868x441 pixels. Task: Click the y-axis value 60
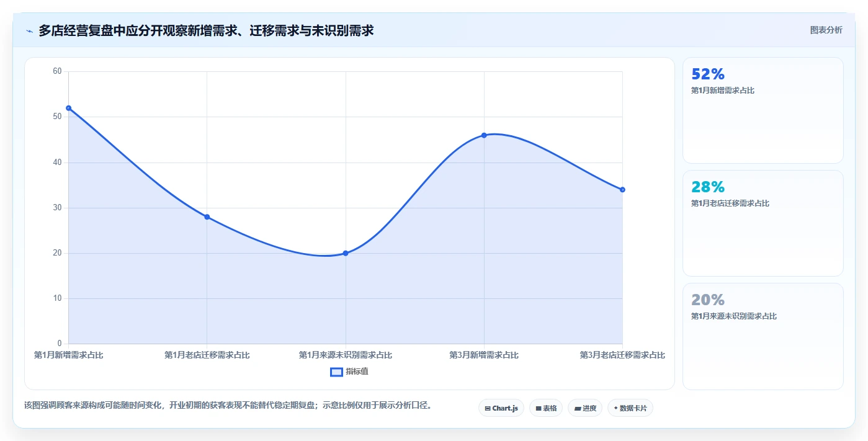(57, 71)
